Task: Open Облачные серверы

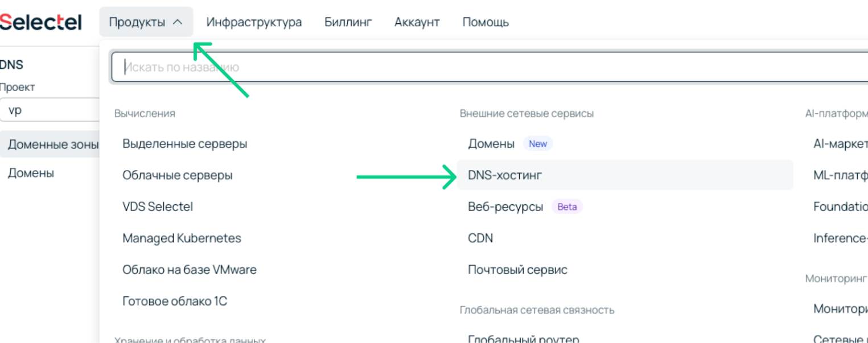Action: pyautogui.click(x=178, y=175)
